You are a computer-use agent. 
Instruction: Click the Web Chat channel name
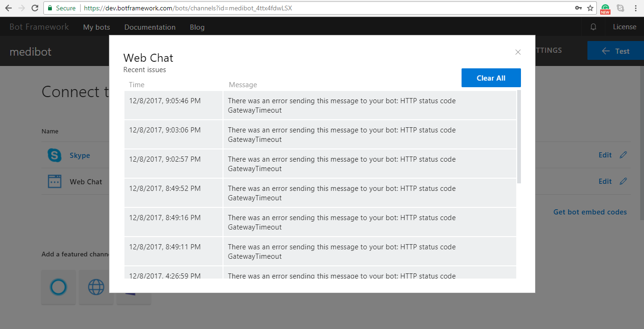click(86, 182)
